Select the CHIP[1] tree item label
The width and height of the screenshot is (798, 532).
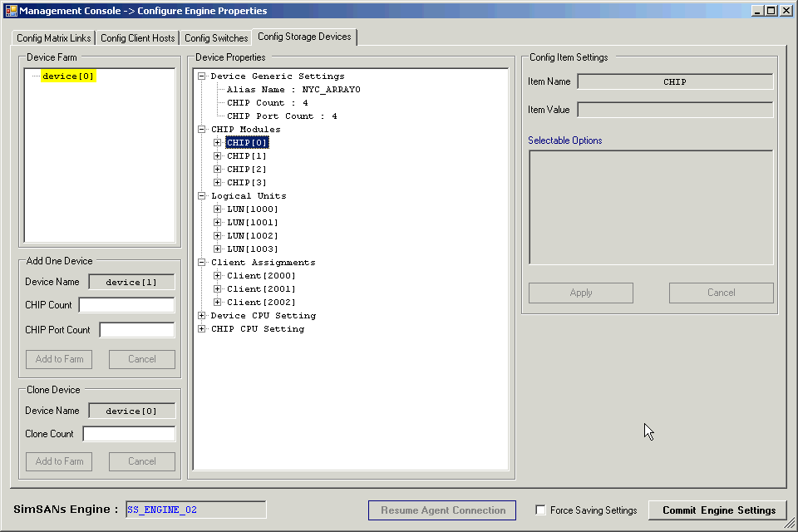(x=247, y=155)
